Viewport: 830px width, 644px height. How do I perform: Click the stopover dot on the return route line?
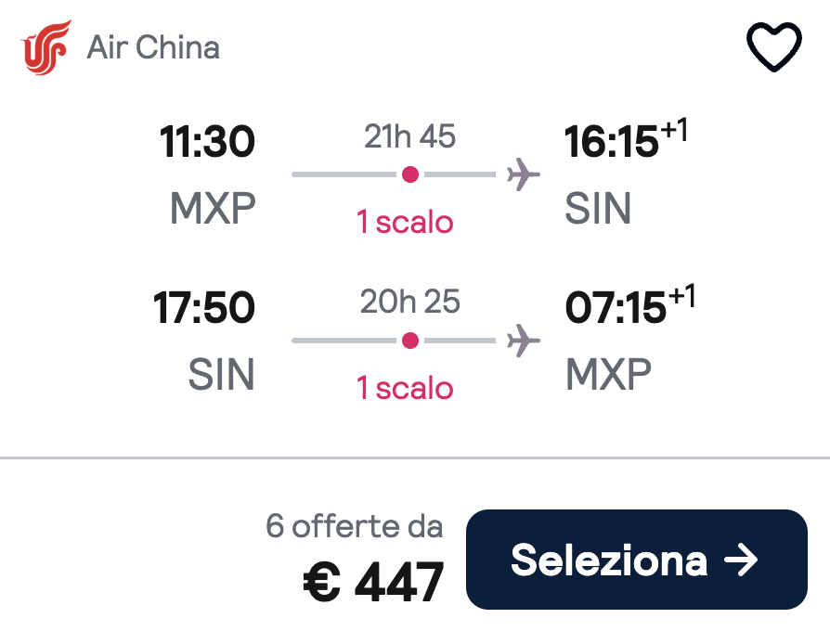pyautogui.click(x=409, y=340)
